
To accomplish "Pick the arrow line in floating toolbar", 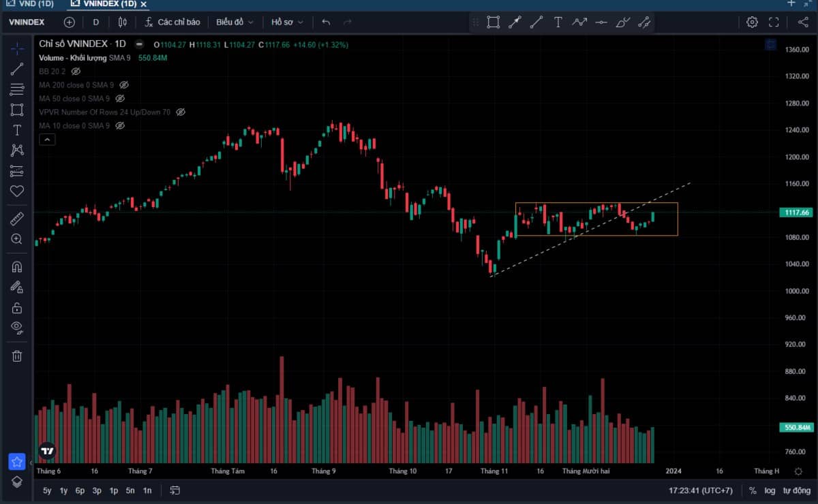I will [x=515, y=22].
